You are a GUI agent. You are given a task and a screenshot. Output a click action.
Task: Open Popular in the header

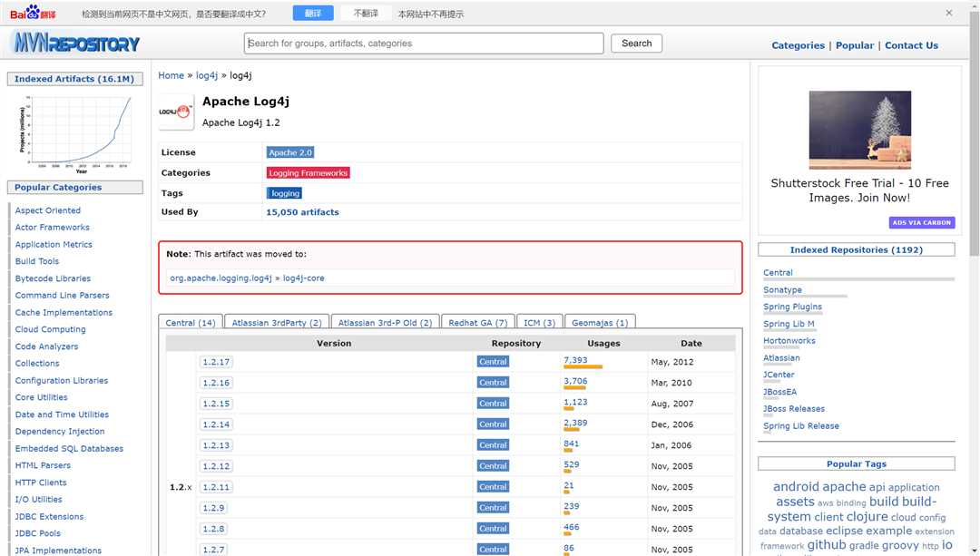point(855,45)
